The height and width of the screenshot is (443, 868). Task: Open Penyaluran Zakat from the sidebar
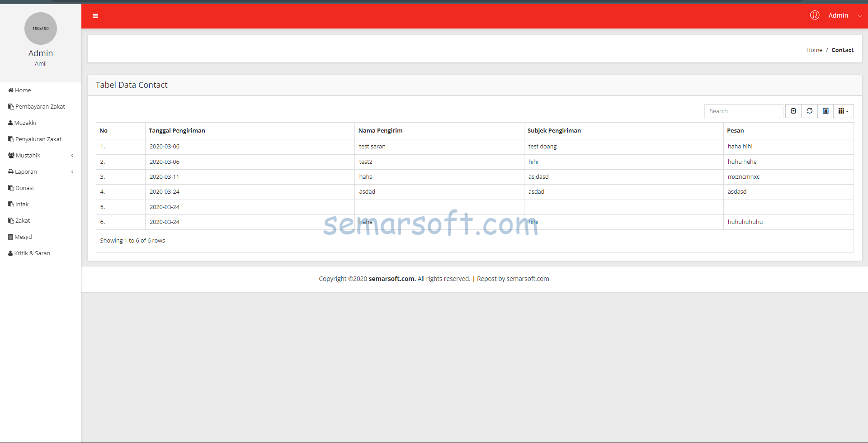pyautogui.click(x=38, y=139)
